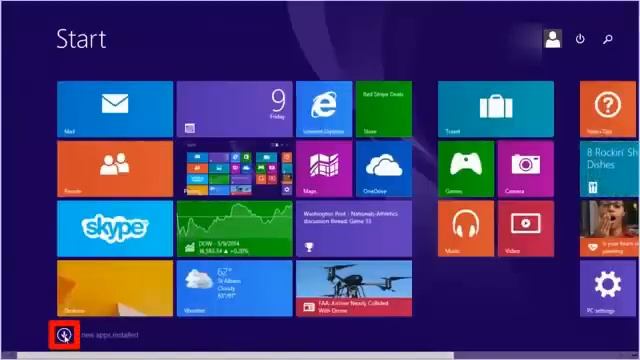The height and width of the screenshot is (360, 640).
Task: Launch the Internet Explorer tile
Action: (x=324, y=109)
